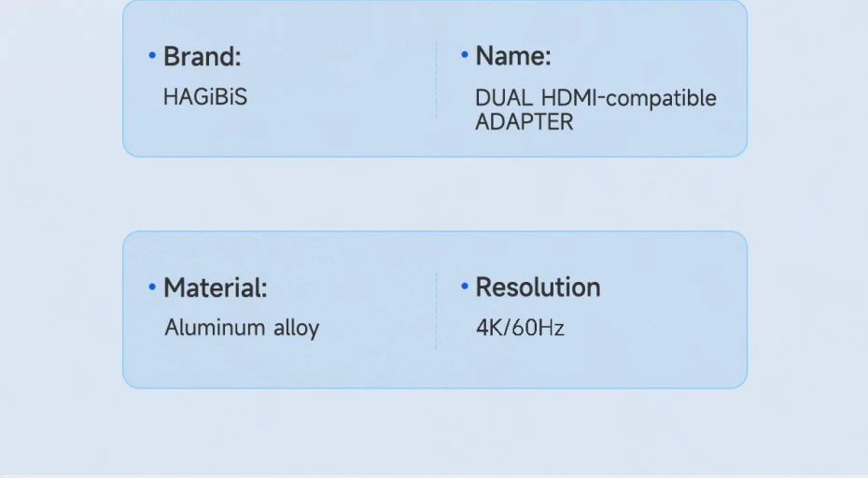The height and width of the screenshot is (478, 868).
Task: Click the blue bullet before Brand
Action: (x=152, y=56)
